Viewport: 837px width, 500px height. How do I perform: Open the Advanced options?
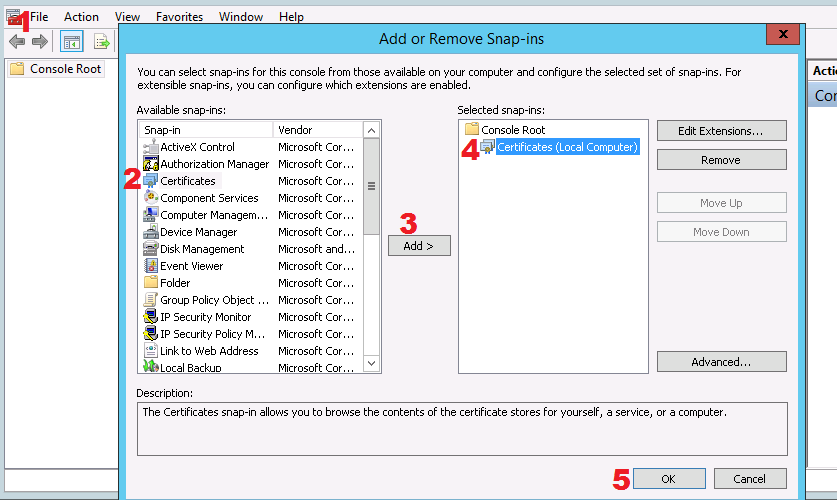pos(721,362)
